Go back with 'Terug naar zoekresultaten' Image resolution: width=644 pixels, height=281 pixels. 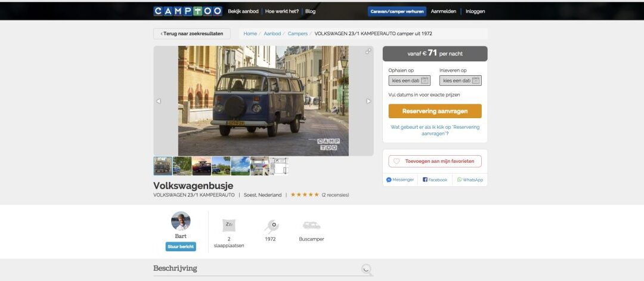[x=192, y=34]
